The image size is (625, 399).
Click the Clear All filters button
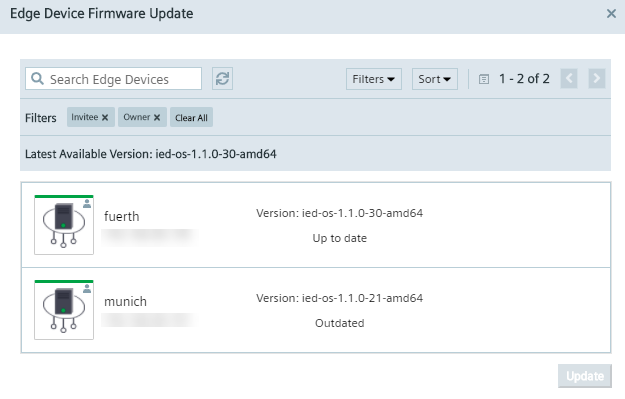click(191, 118)
